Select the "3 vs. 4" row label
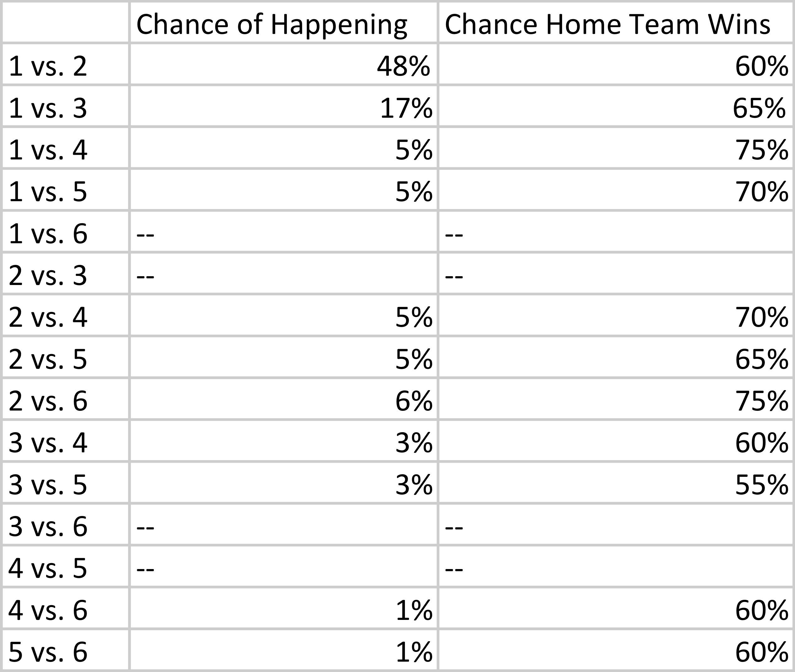The image size is (795, 672). point(48,443)
